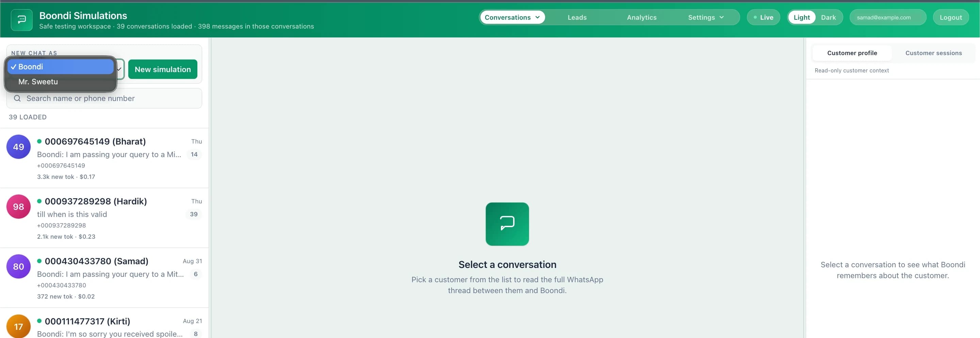Click the phone number +000430433780
Viewport: 980px width, 338px height.
coord(61,285)
